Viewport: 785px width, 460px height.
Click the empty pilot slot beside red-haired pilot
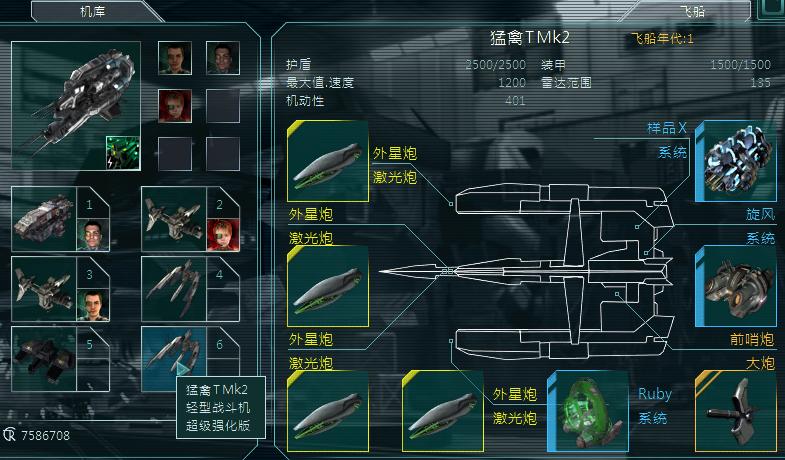coord(223,106)
